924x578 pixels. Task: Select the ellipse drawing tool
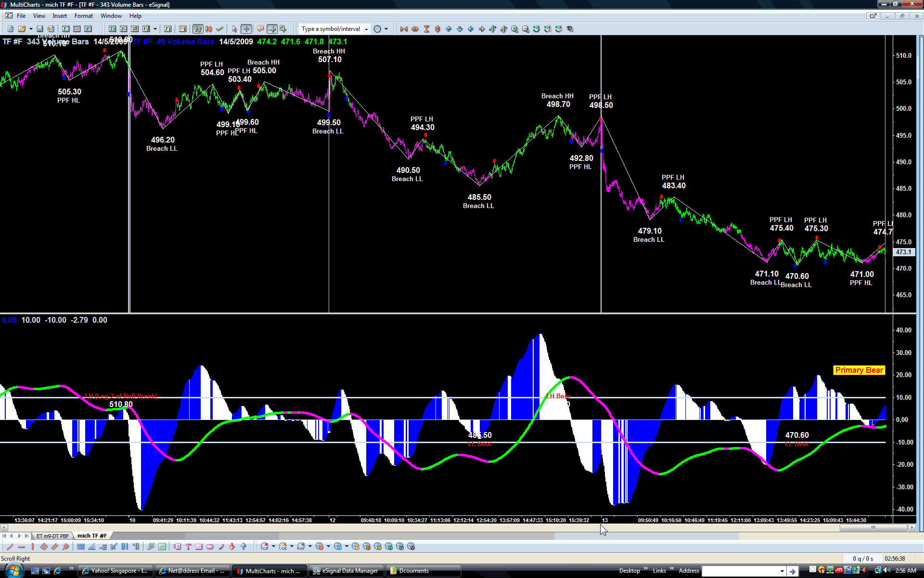pos(210,546)
